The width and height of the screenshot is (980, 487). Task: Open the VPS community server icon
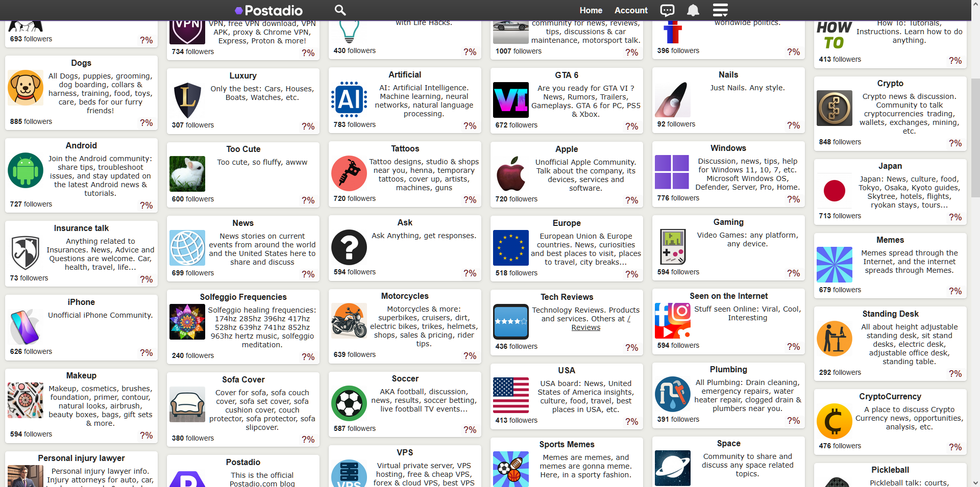349,473
